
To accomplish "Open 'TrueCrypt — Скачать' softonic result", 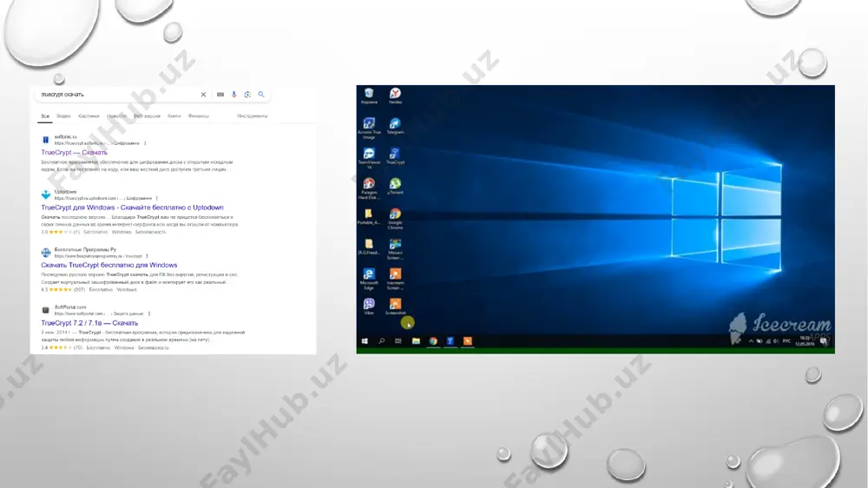I will tap(74, 152).
